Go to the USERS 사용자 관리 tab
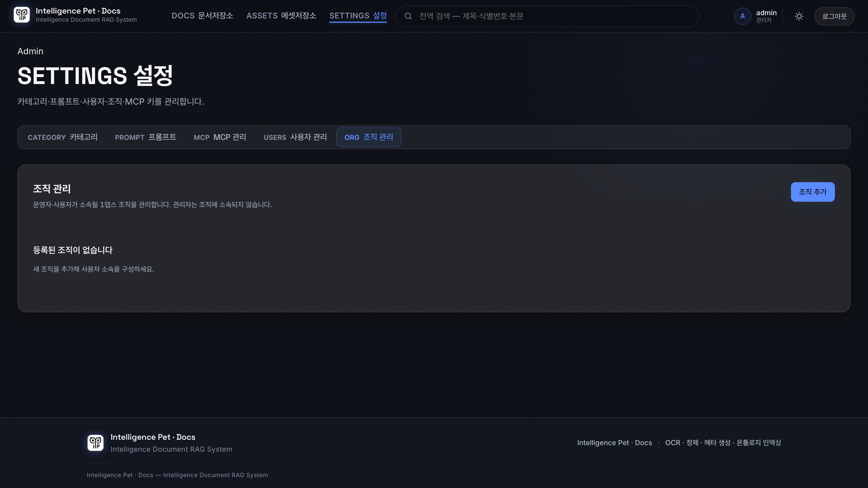868x488 pixels. 295,137
